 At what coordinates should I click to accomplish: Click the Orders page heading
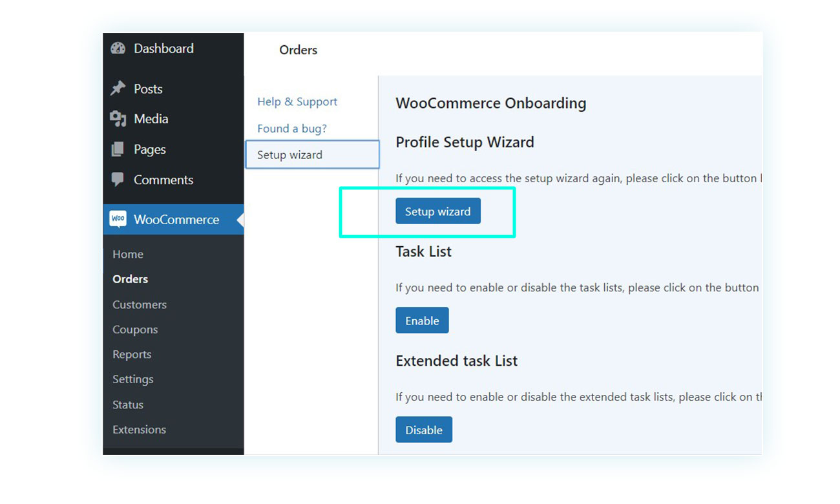tap(299, 50)
